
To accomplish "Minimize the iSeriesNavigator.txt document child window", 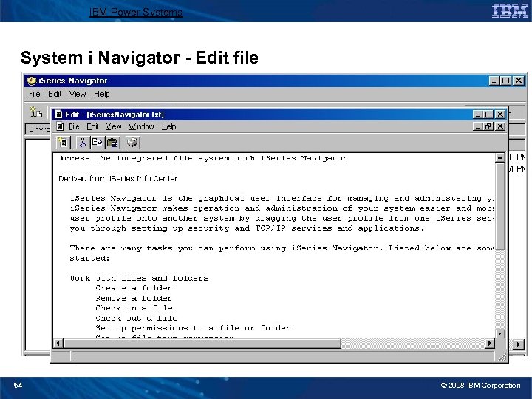I will coord(478,126).
